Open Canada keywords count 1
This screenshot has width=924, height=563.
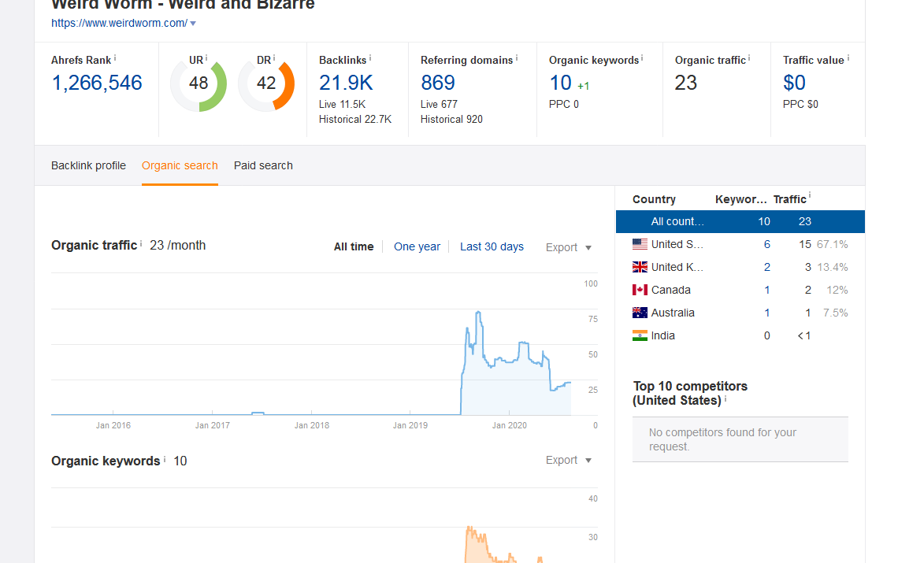766,290
